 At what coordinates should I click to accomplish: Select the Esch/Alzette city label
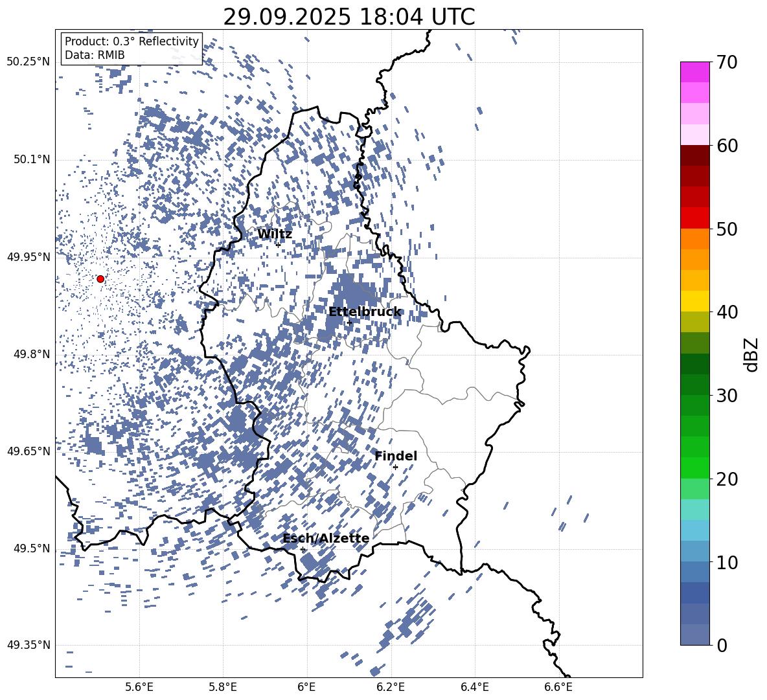pos(326,538)
